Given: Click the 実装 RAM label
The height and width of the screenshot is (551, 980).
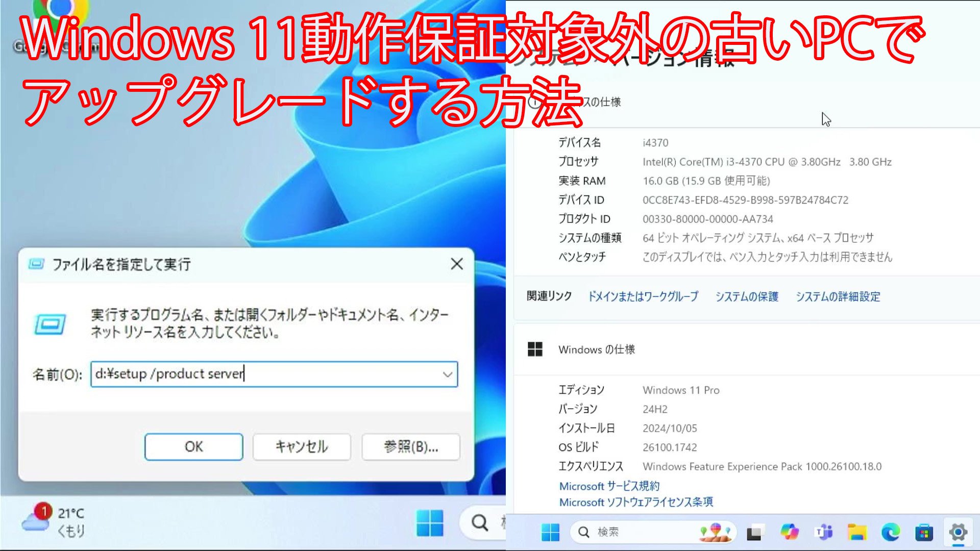Looking at the screenshot, I should 582,181.
